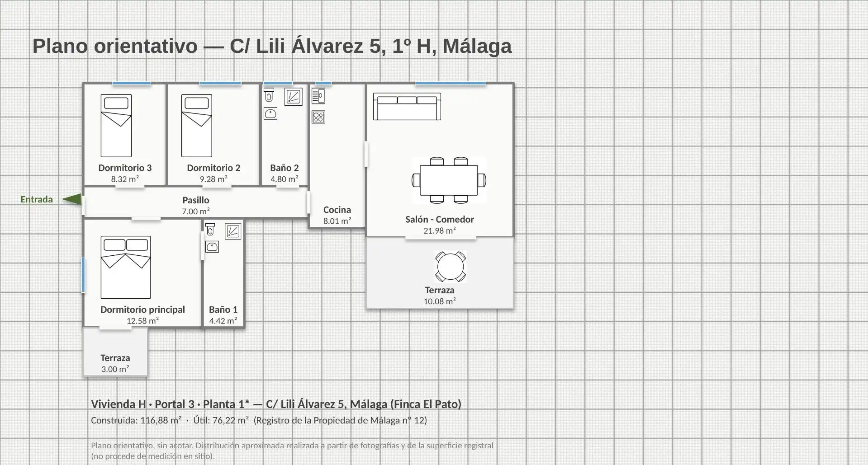
Task: Select the "4.80 m²" area value
Action: click(285, 179)
